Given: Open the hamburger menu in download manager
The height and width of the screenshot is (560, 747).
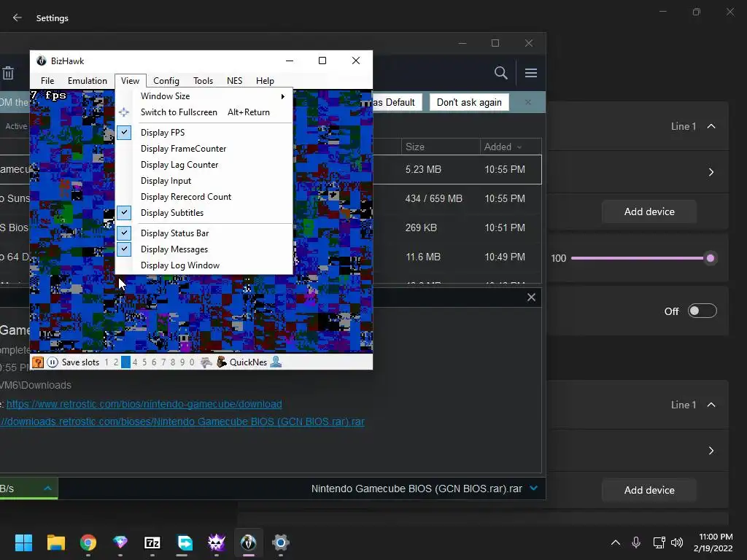Looking at the screenshot, I should click(531, 73).
